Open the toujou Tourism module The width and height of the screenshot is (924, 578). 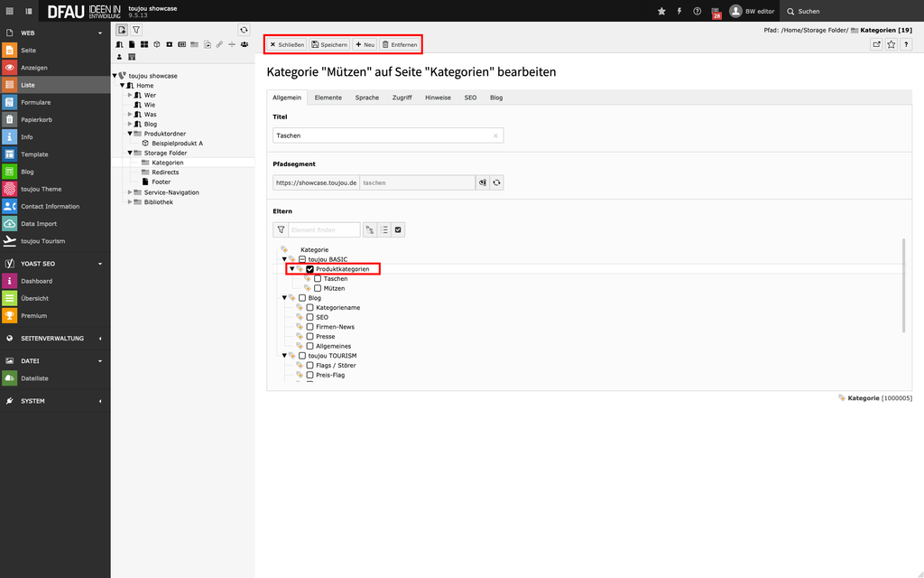(42, 241)
